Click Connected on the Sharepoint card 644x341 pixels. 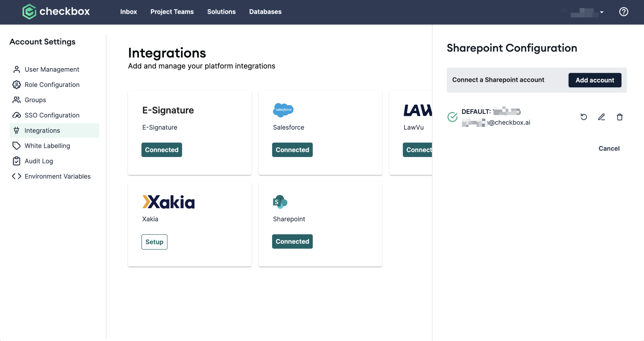292,242
